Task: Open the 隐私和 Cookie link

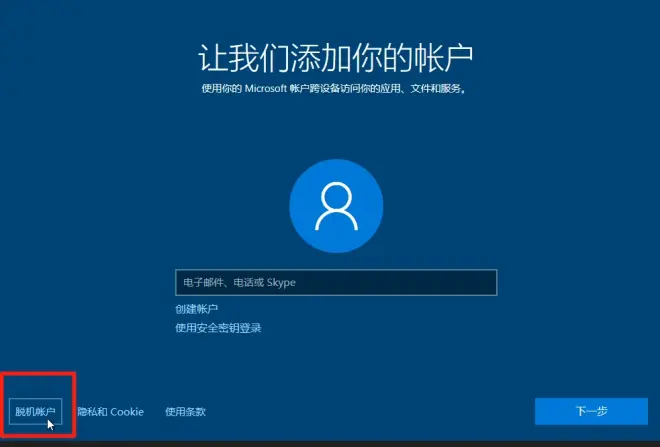Action: tap(111, 412)
